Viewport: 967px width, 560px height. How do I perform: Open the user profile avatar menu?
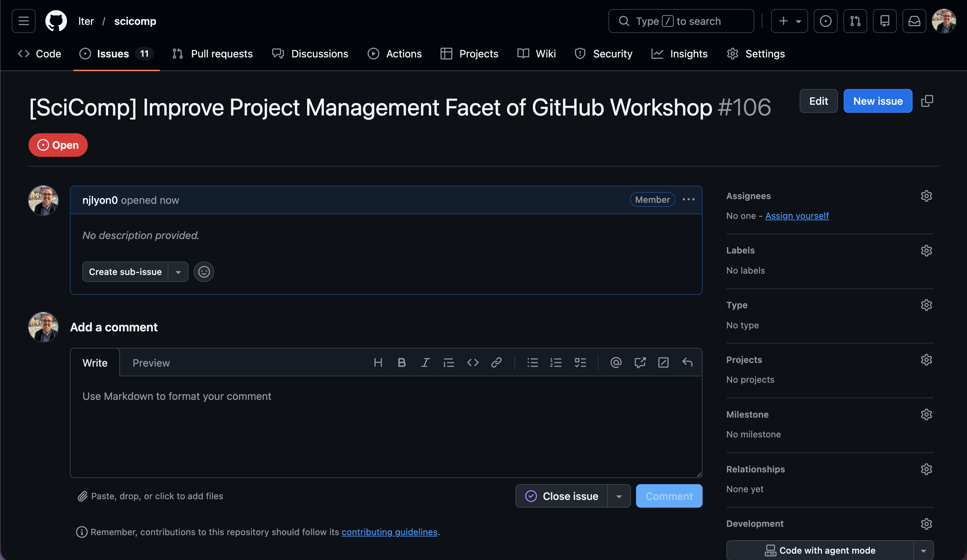click(944, 21)
